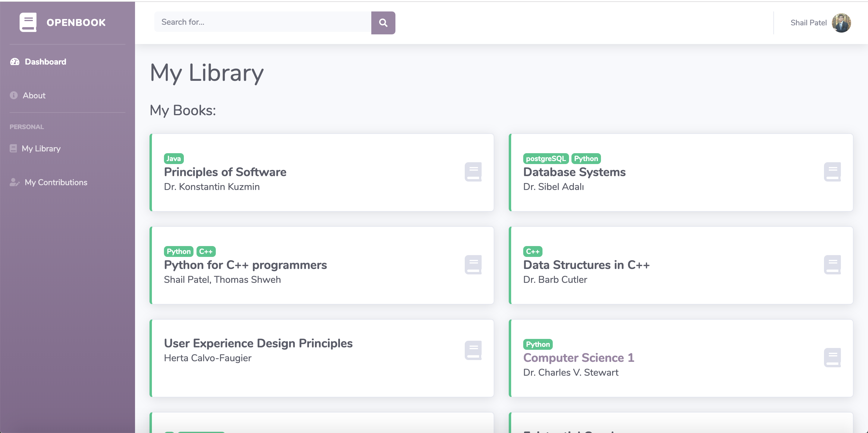Click book icon on Python for C++ programmers card
This screenshot has height=433, width=868.
click(x=473, y=265)
